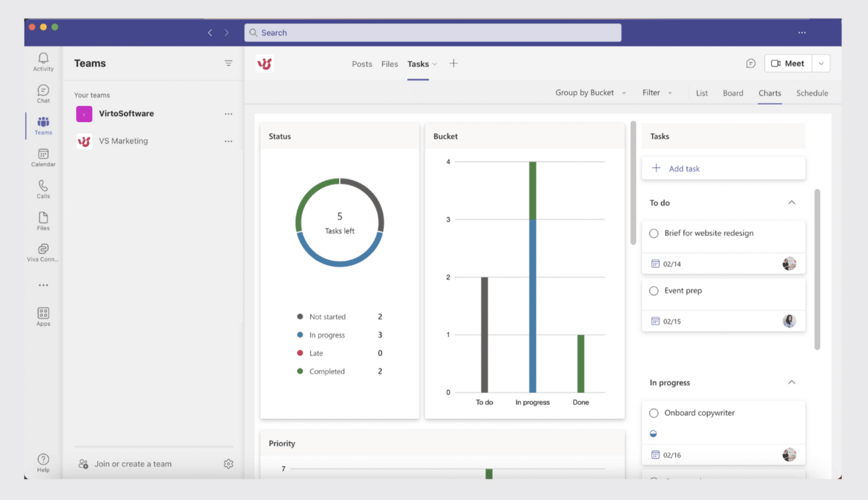Switch to the Posts tab
868x500 pixels.
click(362, 64)
